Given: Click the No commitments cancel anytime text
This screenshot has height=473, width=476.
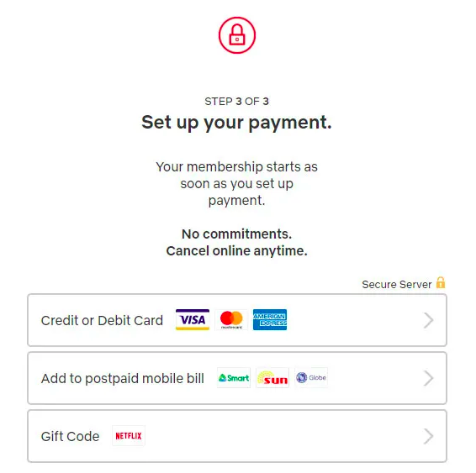Looking at the screenshot, I should pos(237,242).
